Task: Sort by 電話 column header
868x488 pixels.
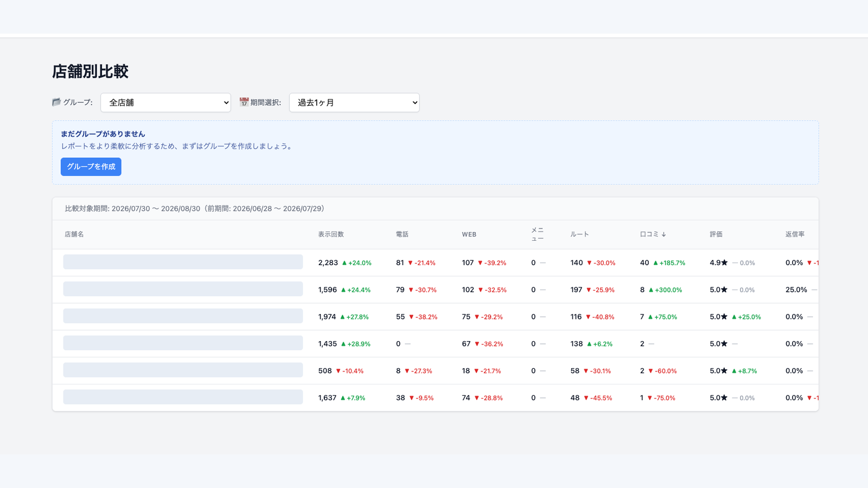Action: [x=402, y=234]
